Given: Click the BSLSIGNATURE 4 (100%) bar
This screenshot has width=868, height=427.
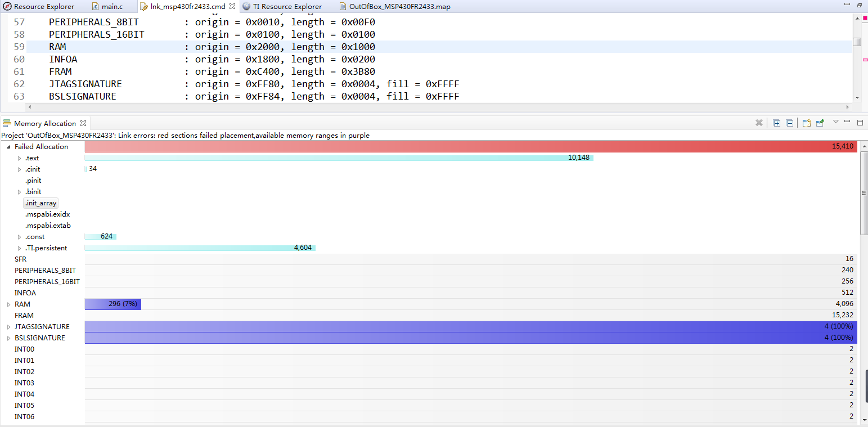Looking at the screenshot, I should 471,338.
